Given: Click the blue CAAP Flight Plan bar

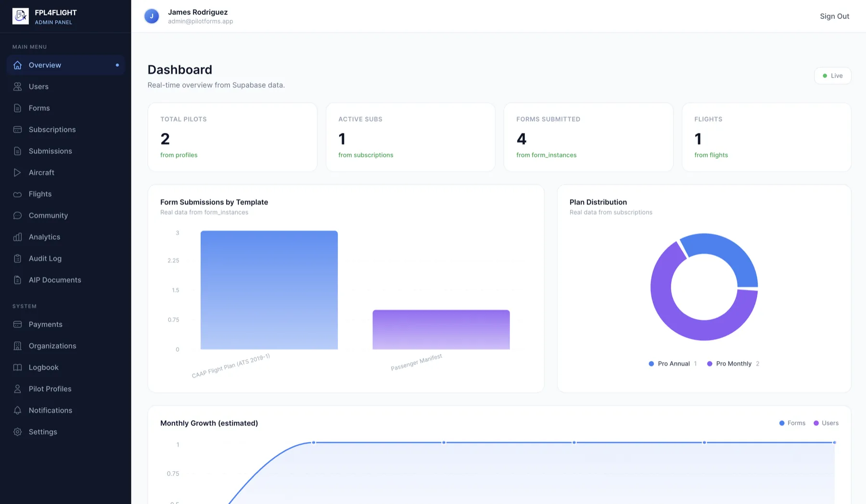Looking at the screenshot, I should [269, 290].
